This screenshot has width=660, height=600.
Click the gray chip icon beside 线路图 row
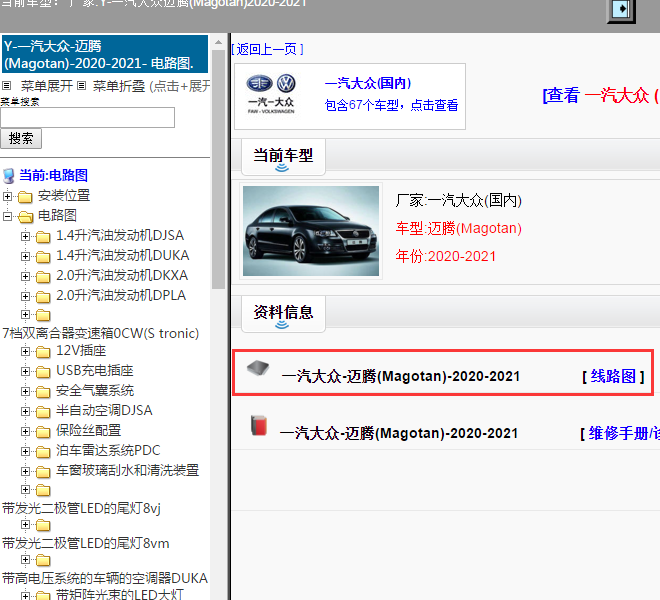(x=258, y=368)
